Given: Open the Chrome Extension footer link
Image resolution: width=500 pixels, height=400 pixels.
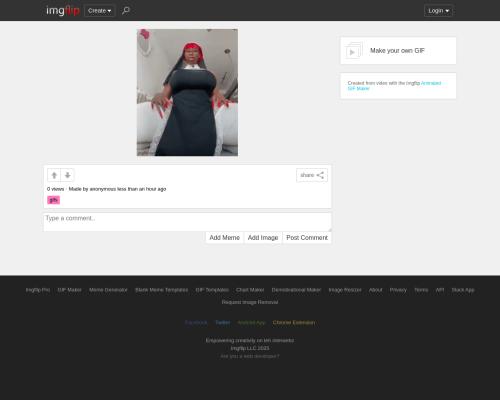Looking at the screenshot, I should [x=294, y=323].
